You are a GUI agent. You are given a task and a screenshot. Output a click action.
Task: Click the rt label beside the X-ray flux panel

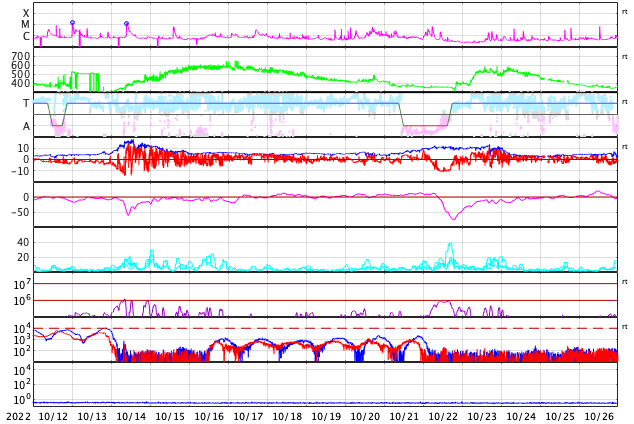[625, 12]
